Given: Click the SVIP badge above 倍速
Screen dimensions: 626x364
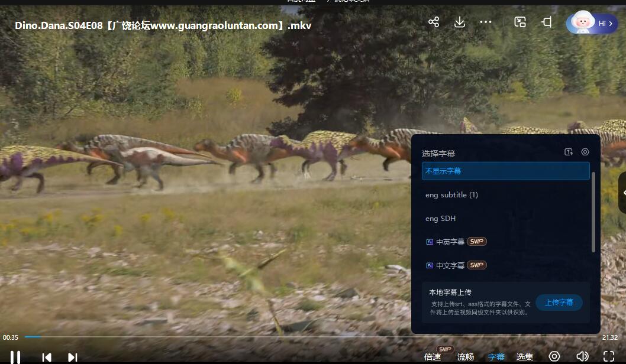Looking at the screenshot, I should [x=445, y=349].
